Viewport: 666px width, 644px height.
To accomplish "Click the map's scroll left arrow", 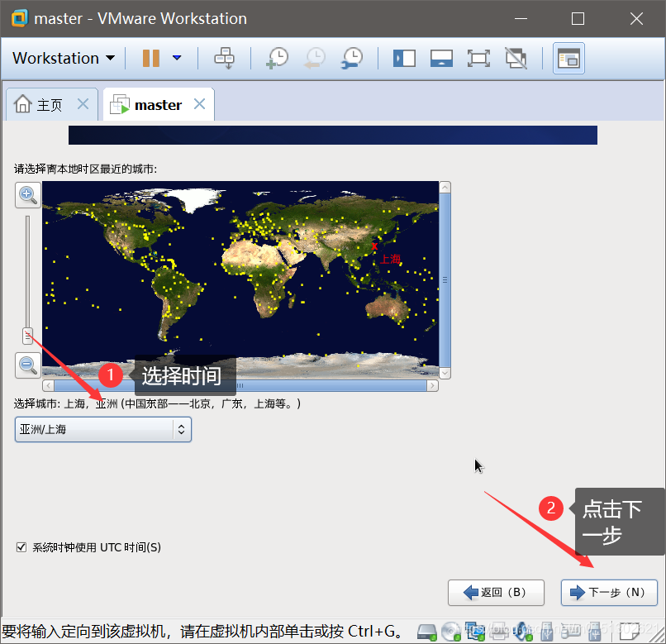I will pos(49,385).
